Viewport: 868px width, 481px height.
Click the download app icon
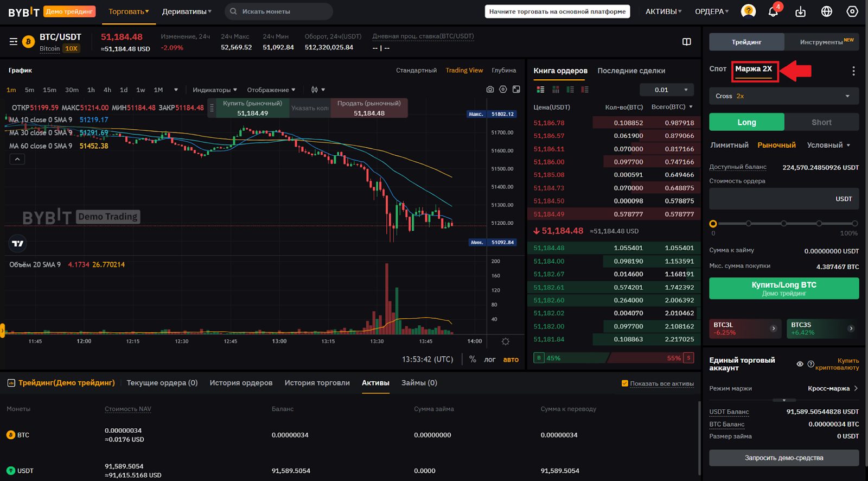click(800, 11)
